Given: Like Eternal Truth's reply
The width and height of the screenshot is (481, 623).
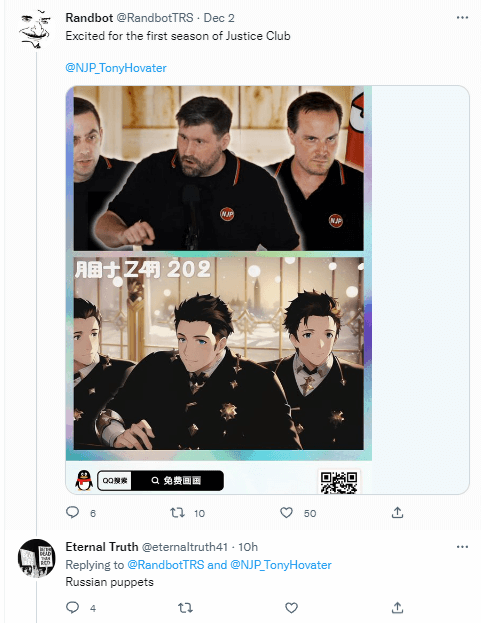Looking at the screenshot, I should pos(291,607).
